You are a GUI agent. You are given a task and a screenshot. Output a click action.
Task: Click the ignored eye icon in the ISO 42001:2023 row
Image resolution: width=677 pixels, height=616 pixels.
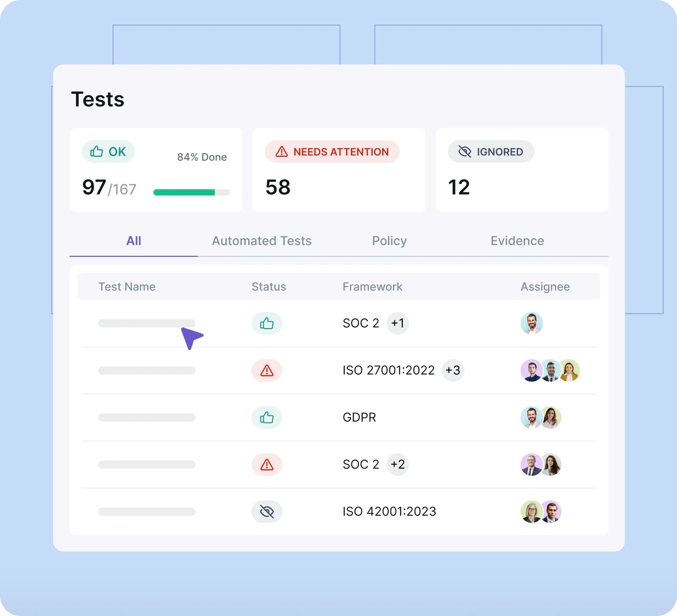point(267,511)
